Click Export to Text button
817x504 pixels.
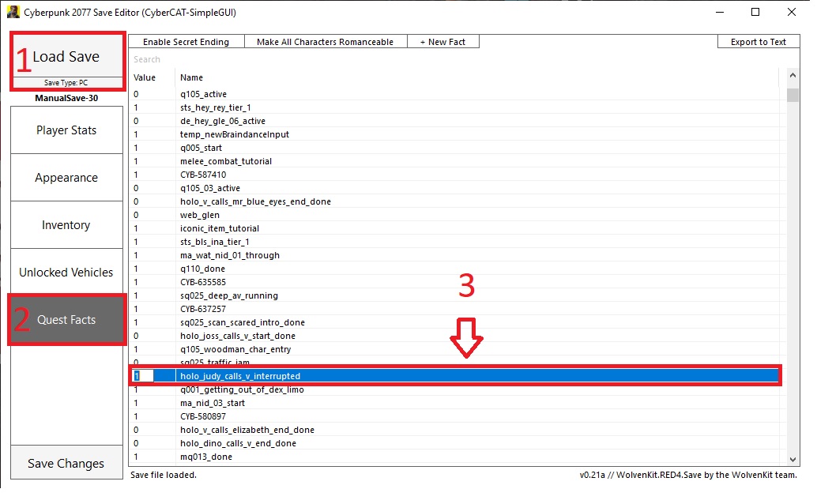[758, 42]
